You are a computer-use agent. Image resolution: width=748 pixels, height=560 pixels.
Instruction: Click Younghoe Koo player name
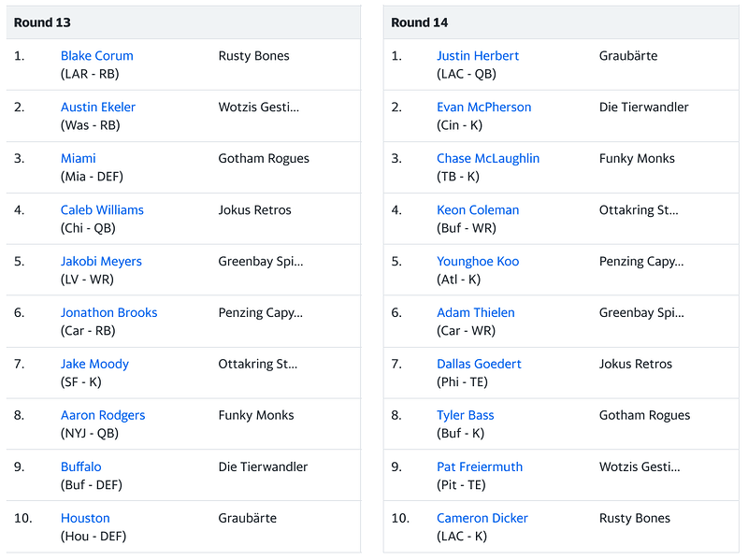click(478, 262)
